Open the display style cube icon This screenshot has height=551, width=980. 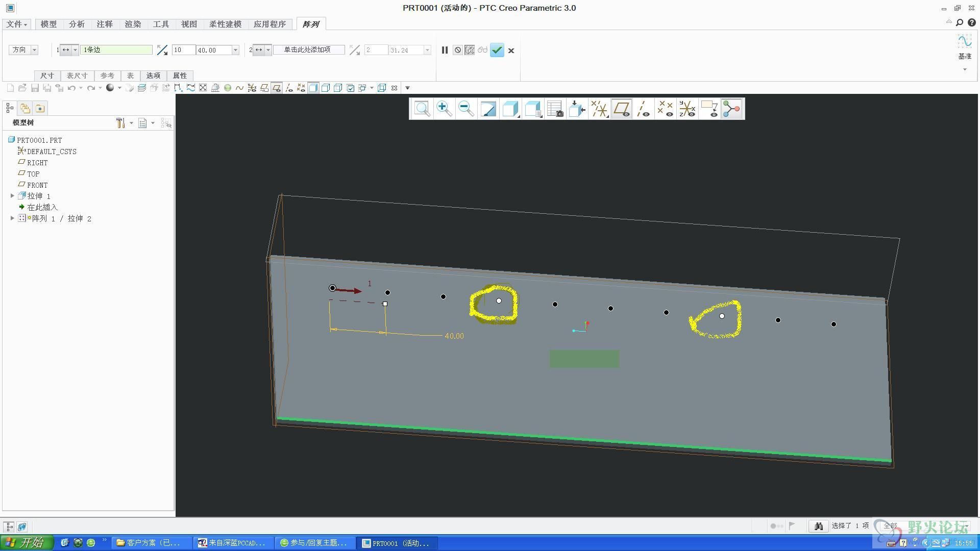point(510,109)
